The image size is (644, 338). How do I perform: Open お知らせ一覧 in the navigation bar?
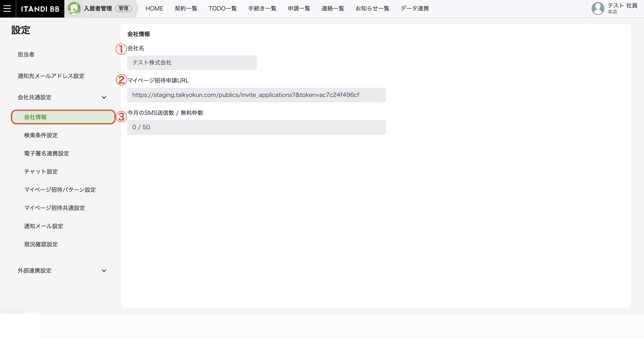click(372, 9)
